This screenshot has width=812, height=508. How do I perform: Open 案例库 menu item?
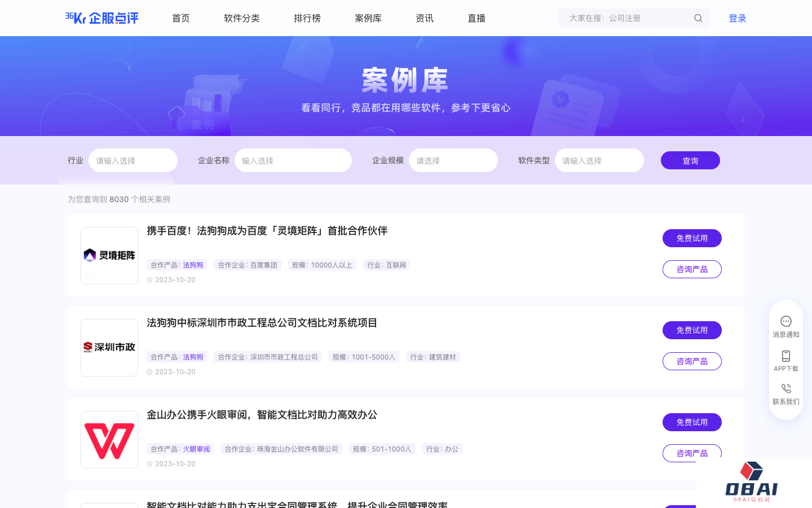point(368,18)
